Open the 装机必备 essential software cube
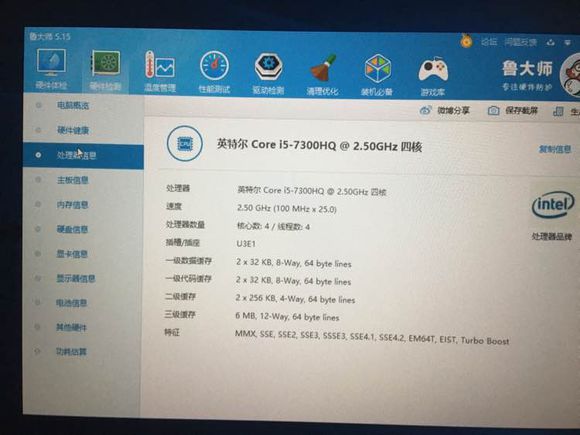 click(377, 75)
